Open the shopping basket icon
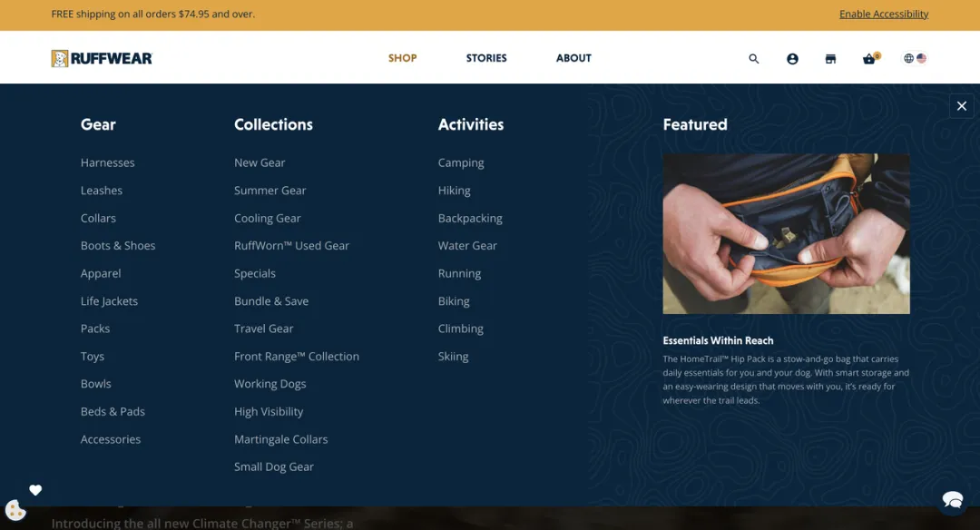 (x=869, y=58)
